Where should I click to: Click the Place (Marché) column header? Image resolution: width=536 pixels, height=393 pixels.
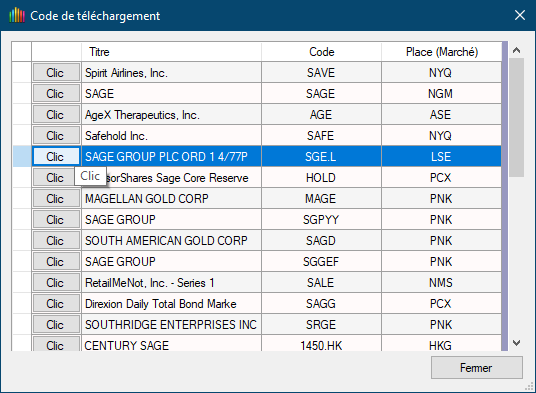click(442, 52)
